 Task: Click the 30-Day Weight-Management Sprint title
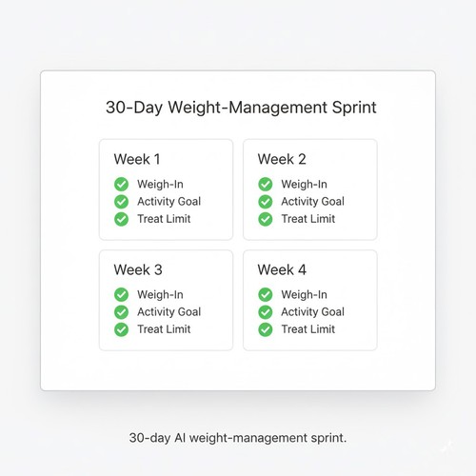pyautogui.click(x=241, y=108)
